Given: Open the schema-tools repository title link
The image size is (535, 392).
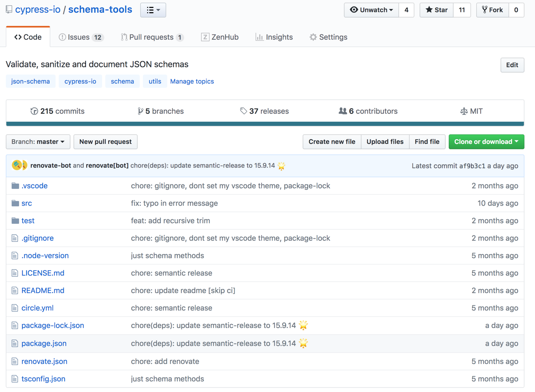Looking at the screenshot, I should coord(100,10).
